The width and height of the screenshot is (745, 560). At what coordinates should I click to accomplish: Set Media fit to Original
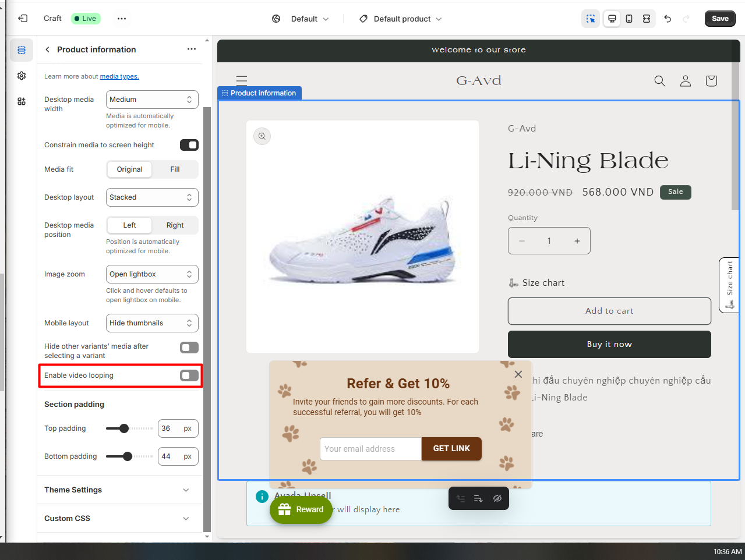(129, 169)
